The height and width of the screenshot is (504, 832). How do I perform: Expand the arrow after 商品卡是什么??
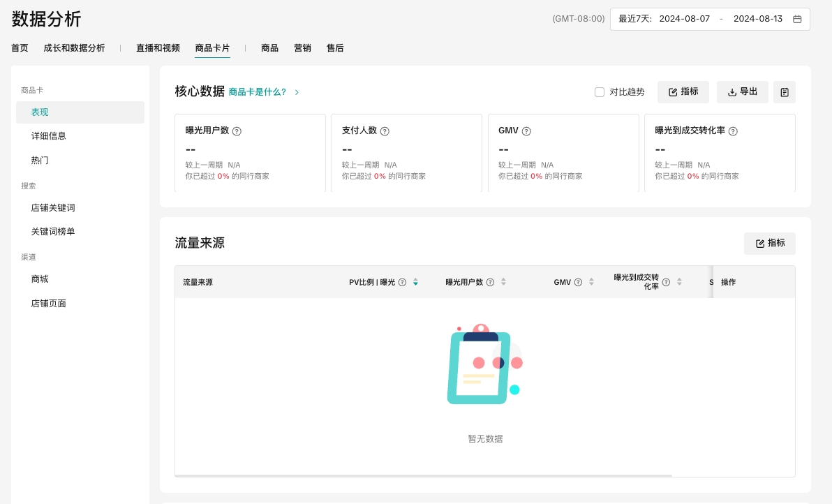tap(297, 91)
